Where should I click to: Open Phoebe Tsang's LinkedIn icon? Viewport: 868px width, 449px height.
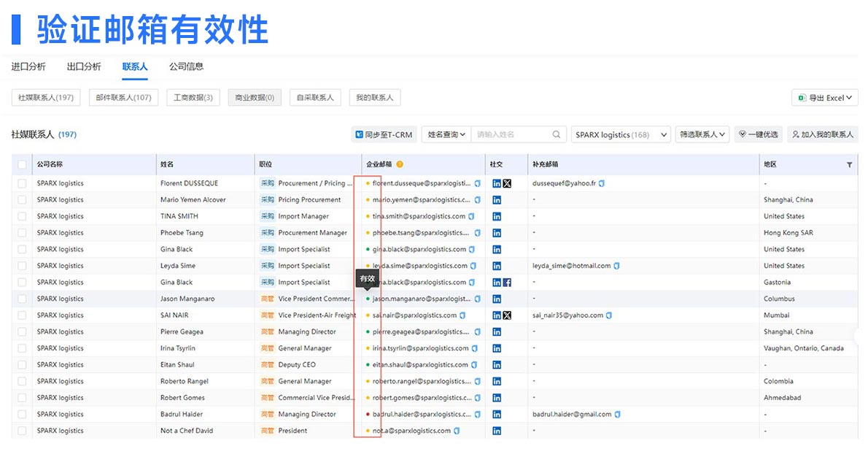click(497, 233)
